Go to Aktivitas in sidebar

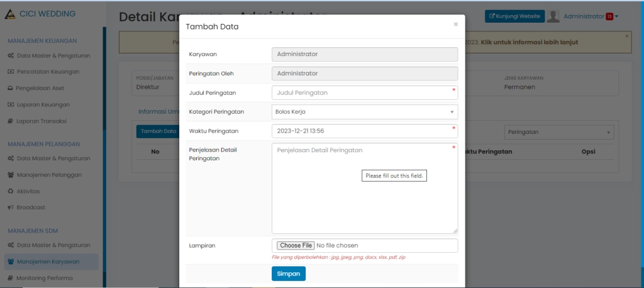[28, 191]
